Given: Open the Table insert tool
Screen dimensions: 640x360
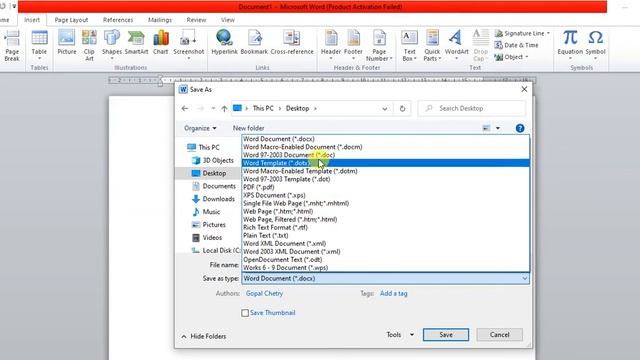Looking at the screenshot, I should 39,44.
